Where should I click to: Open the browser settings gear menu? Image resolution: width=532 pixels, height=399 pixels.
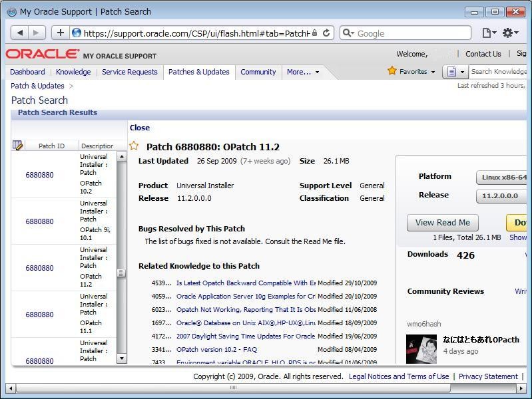point(510,33)
